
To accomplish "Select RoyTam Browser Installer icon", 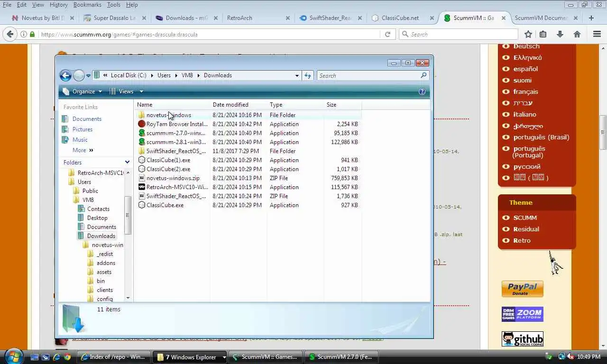I will point(141,124).
